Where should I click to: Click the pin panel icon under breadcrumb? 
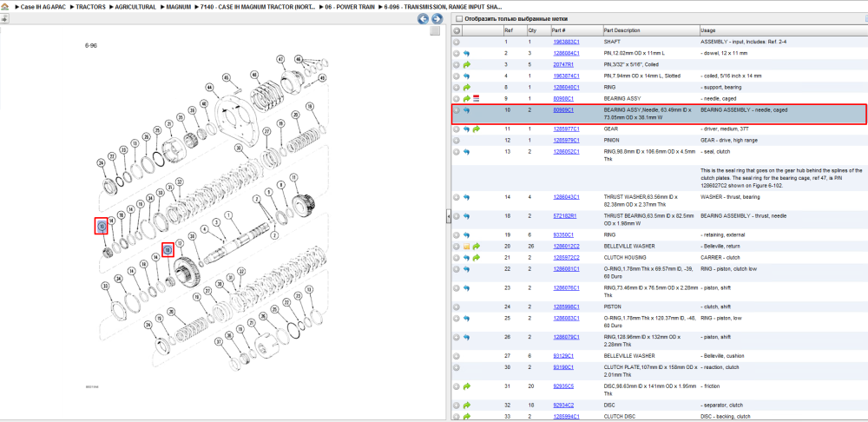click(3, 19)
